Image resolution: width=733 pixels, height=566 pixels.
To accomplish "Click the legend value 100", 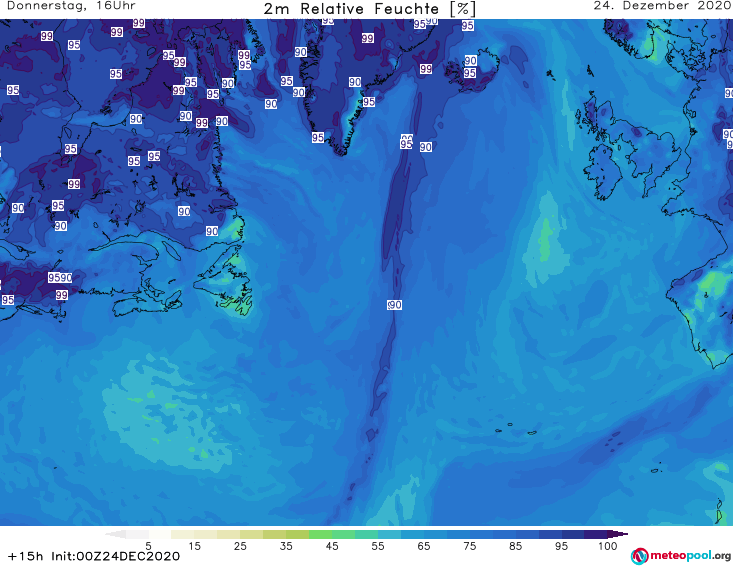I will (x=608, y=546).
